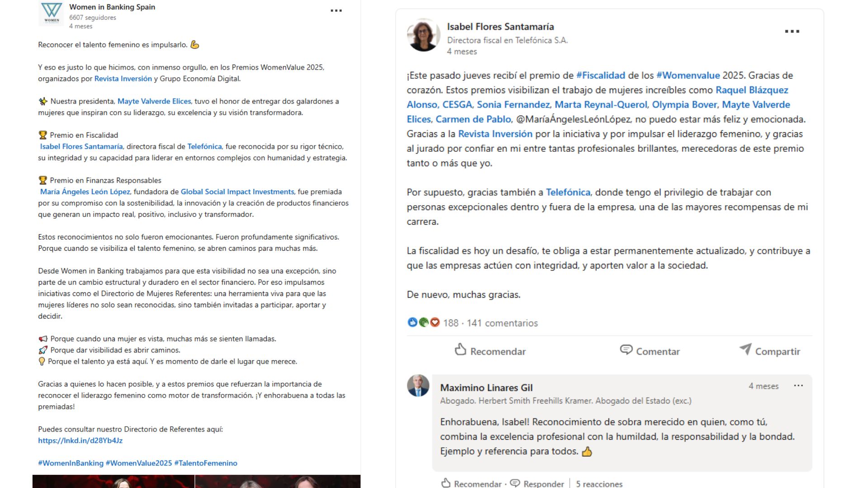
Task: Like Maximino's comment with Recomendar
Action: tap(472, 483)
